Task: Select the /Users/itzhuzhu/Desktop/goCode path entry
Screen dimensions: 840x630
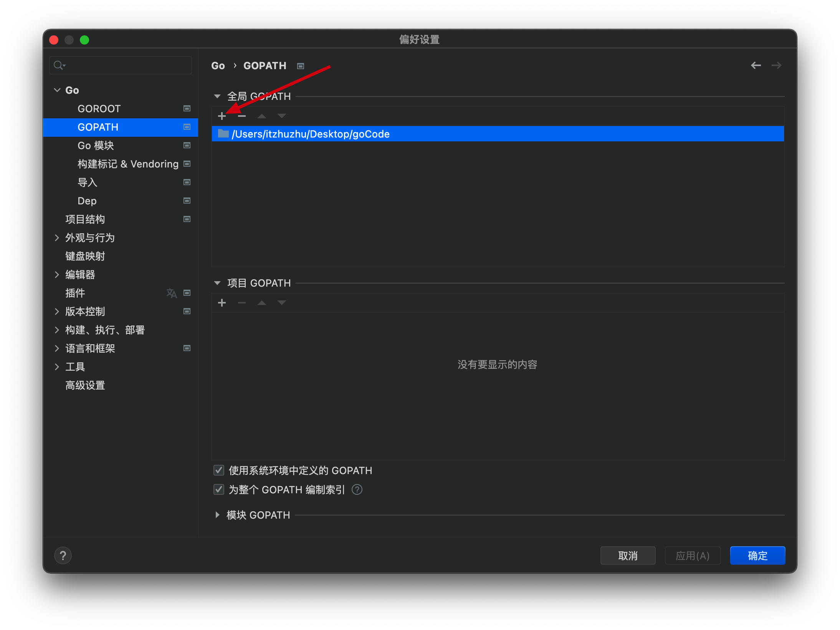Action: [x=498, y=134]
